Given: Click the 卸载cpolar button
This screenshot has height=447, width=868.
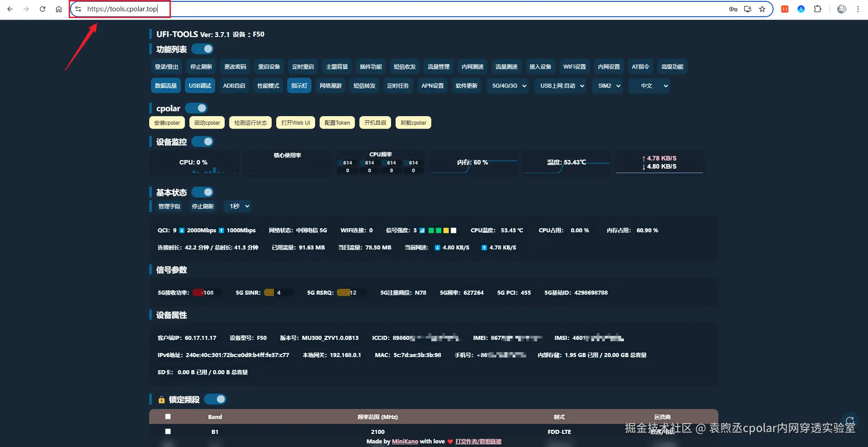Looking at the screenshot, I should click(413, 123).
